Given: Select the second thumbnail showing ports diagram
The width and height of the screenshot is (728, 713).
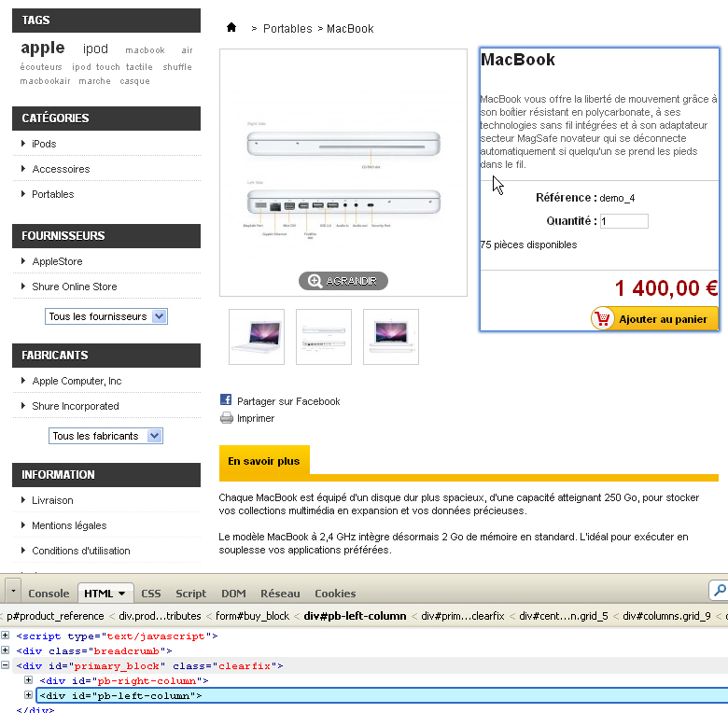Looking at the screenshot, I should (x=324, y=337).
